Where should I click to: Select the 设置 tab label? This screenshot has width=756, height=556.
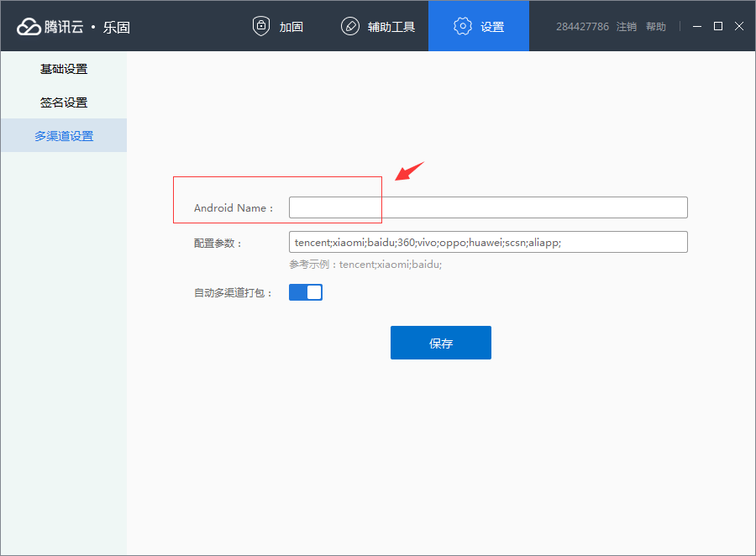pyautogui.click(x=492, y=27)
